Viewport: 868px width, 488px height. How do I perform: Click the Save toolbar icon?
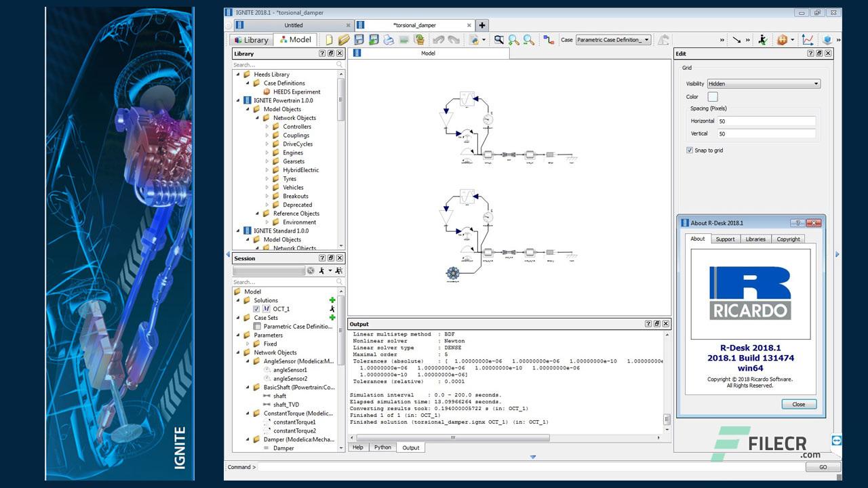click(359, 40)
